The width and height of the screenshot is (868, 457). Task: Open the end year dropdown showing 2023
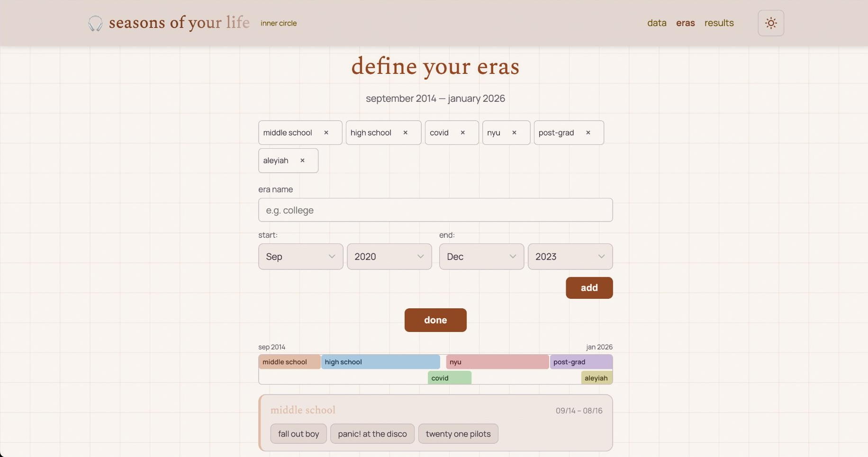pyautogui.click(x=570, y=256)
